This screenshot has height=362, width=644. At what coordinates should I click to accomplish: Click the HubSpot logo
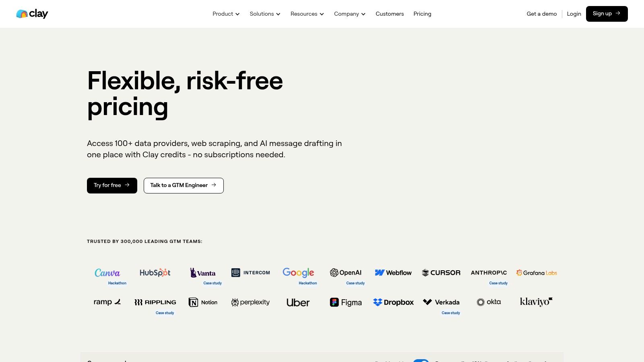[155, 273]
